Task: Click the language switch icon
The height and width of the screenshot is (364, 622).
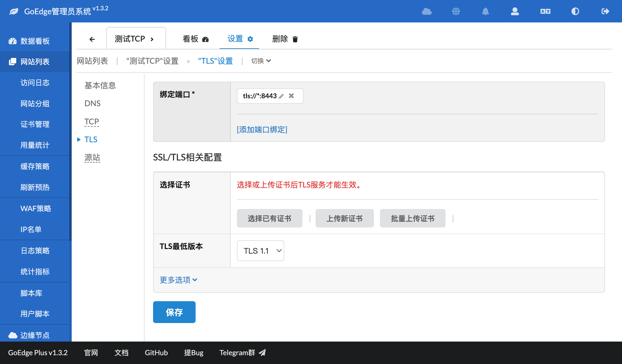Action: click(545, 12)
